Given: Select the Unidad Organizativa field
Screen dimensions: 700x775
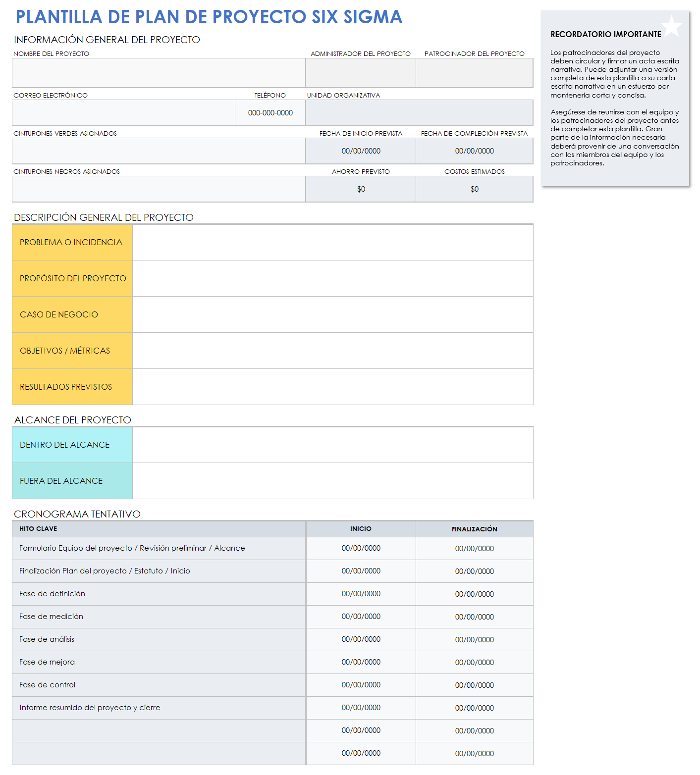Looking at the screenshot, I should (x=420, y=113).
